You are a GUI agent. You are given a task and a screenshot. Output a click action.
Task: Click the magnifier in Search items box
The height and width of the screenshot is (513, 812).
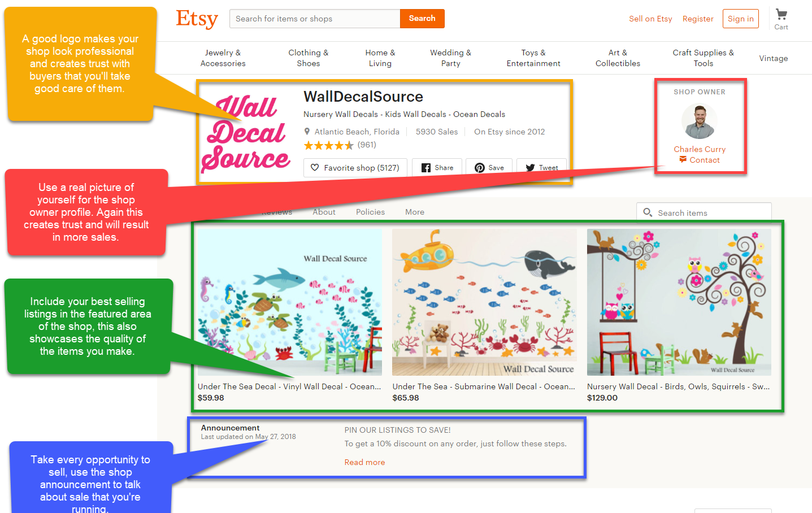point(648,212)
